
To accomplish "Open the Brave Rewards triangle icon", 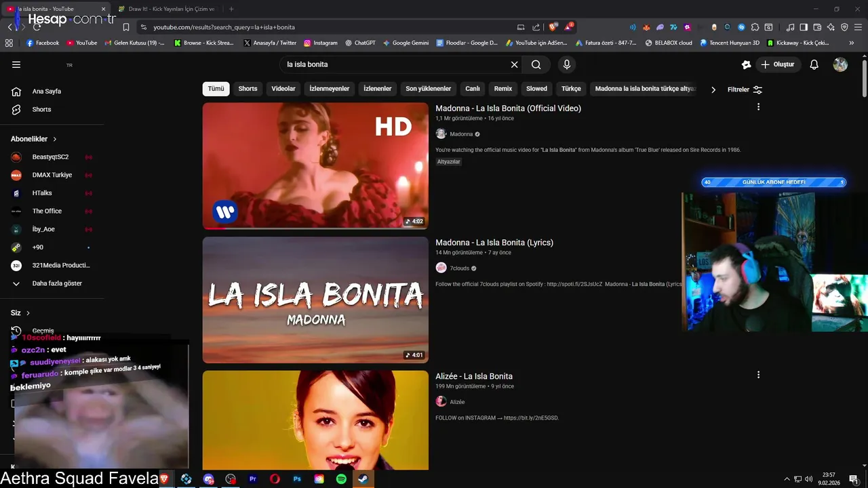I will [568, 27].
